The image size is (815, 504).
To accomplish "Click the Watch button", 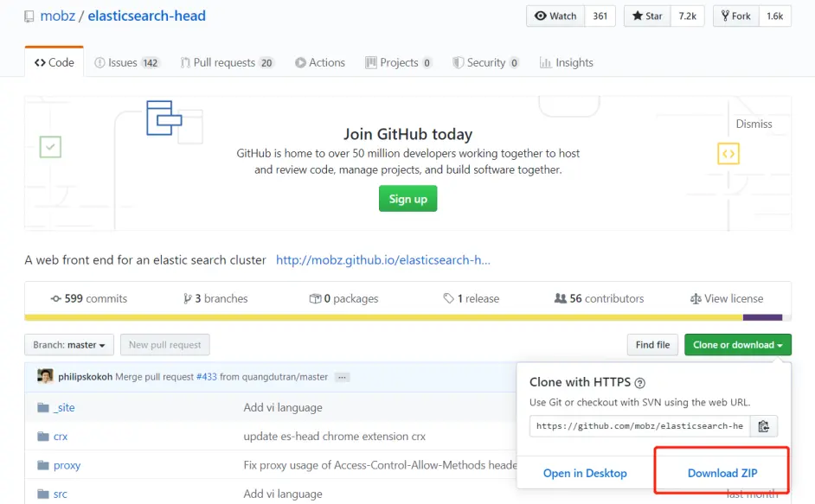I will 555,16.
